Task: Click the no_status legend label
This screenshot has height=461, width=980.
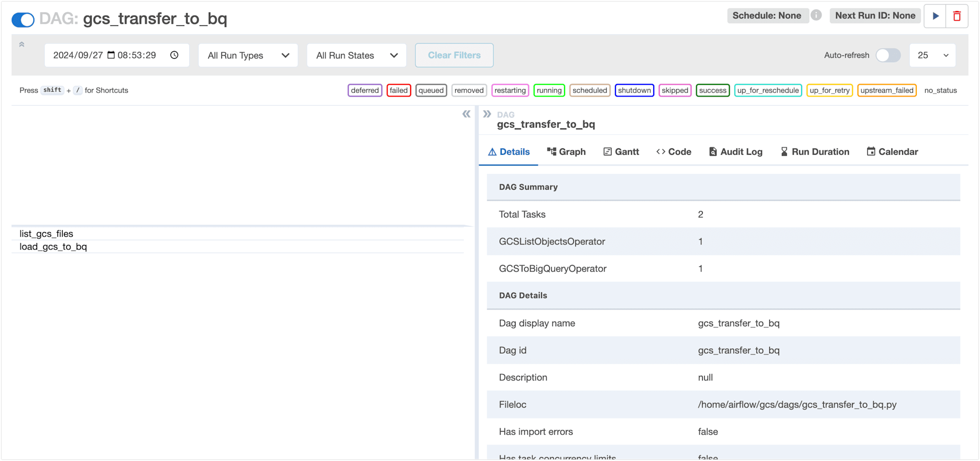Action: click(x=940, y=90)
